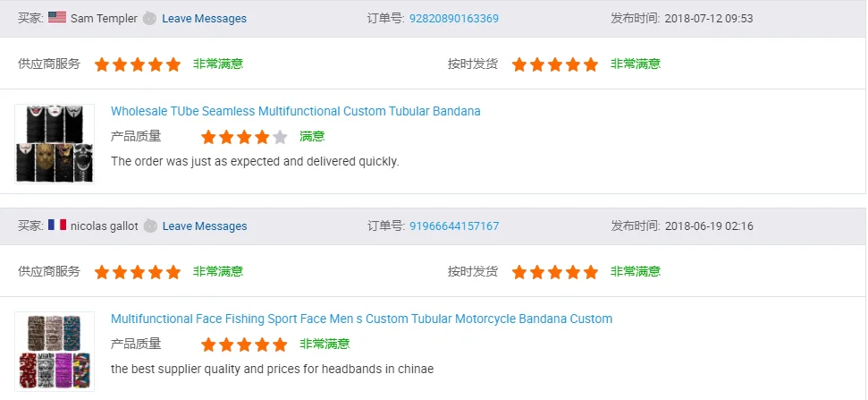The image size is (868, 400).
Task: Click skull bandana product thumbnail
Action: (x=55, y=143)
